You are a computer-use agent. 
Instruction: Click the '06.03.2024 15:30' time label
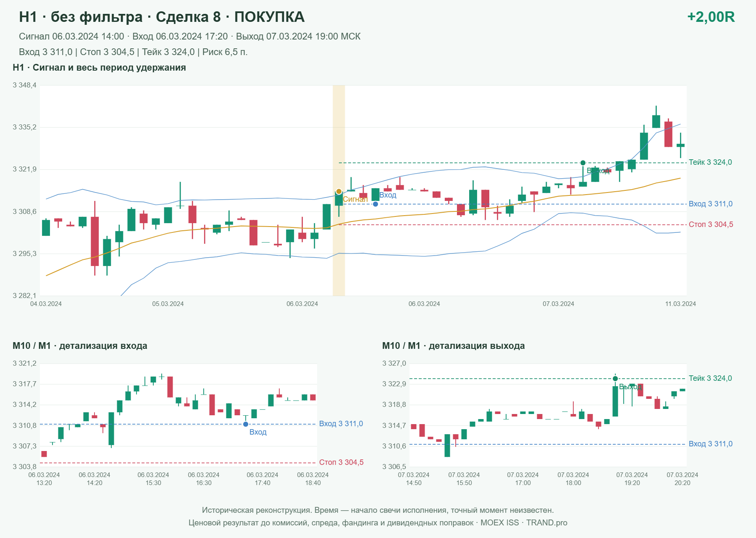[x=153, y=479]
